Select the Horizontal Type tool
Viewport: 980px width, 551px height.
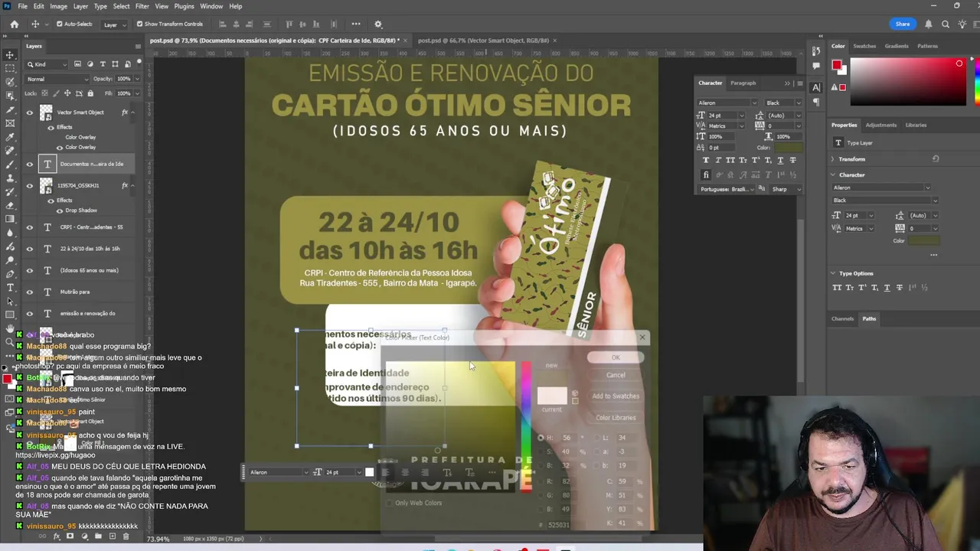pyautogui.click(x=10, y=288)
